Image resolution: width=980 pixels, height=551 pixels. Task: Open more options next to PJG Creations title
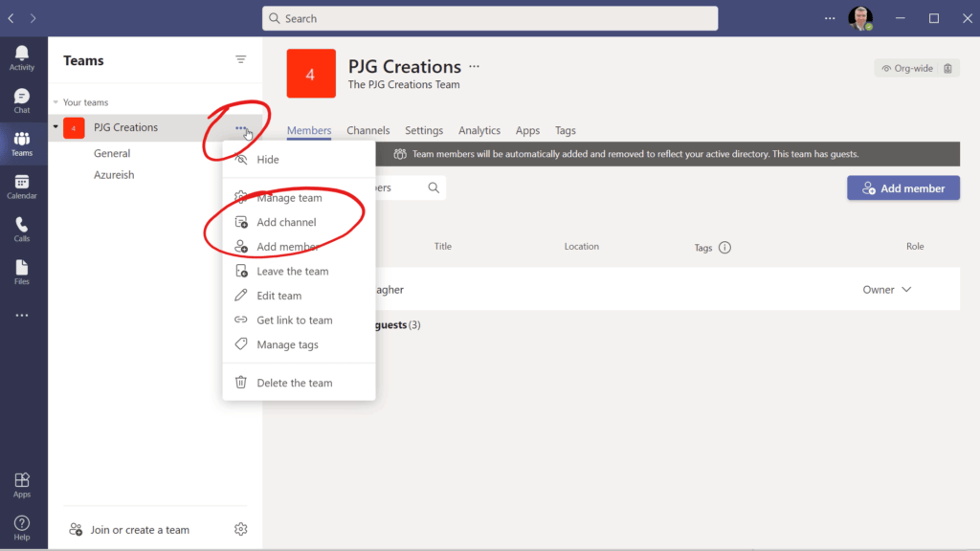(475, 66)
